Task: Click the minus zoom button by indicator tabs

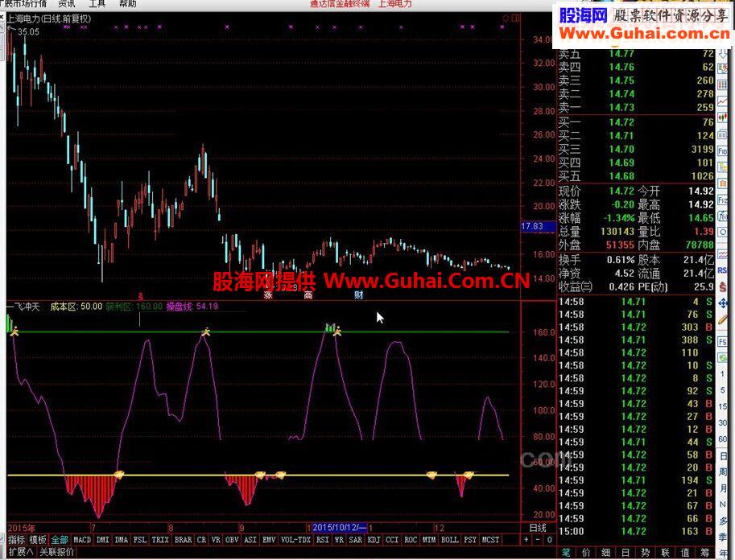Action: (538, 540)
